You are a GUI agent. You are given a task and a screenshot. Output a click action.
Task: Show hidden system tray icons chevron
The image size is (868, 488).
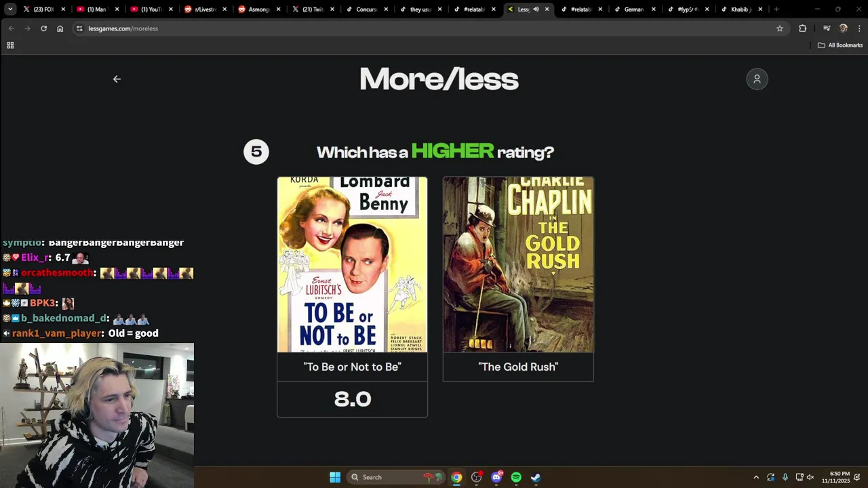click(x=756, y=477)
